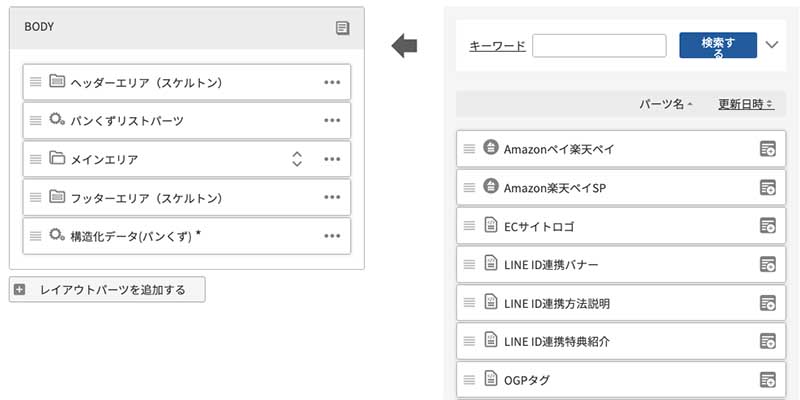The height and width of the screenshot is (400, 800).
Task: Expand or collapse the メインエリア section
Action: (297, 159)
